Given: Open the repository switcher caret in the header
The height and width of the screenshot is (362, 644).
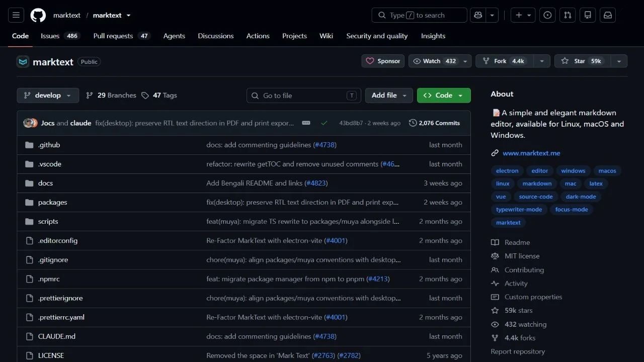Looking at the screenshot, I should [128, 16].
